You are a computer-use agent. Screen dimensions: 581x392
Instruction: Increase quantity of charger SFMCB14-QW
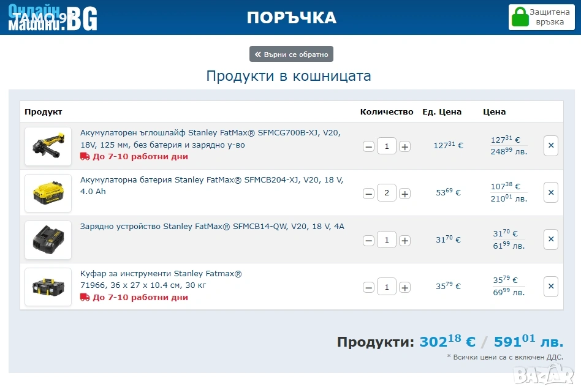(404, 241)
